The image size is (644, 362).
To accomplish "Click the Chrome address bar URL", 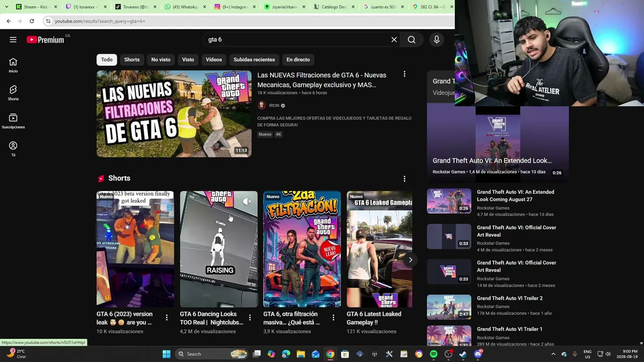I will [x=100, y=21].
